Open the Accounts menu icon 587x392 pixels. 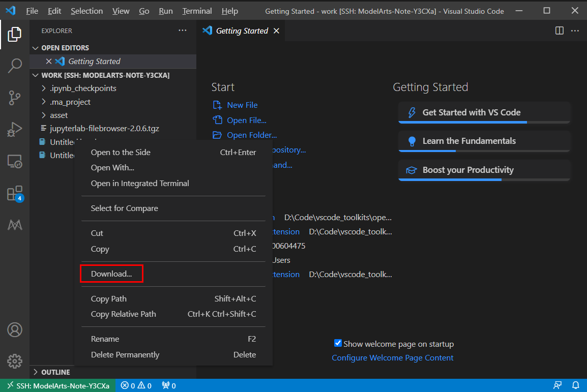click(15, 329)
